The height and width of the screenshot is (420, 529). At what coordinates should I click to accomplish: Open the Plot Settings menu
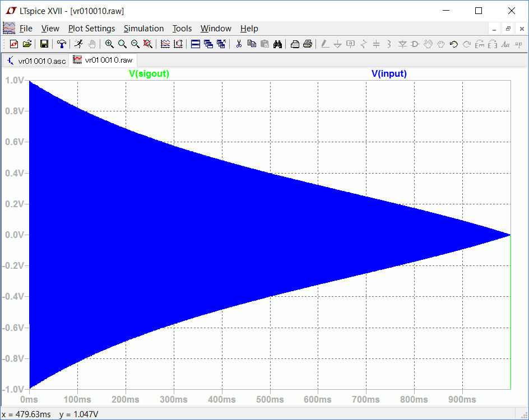[91, 29]
